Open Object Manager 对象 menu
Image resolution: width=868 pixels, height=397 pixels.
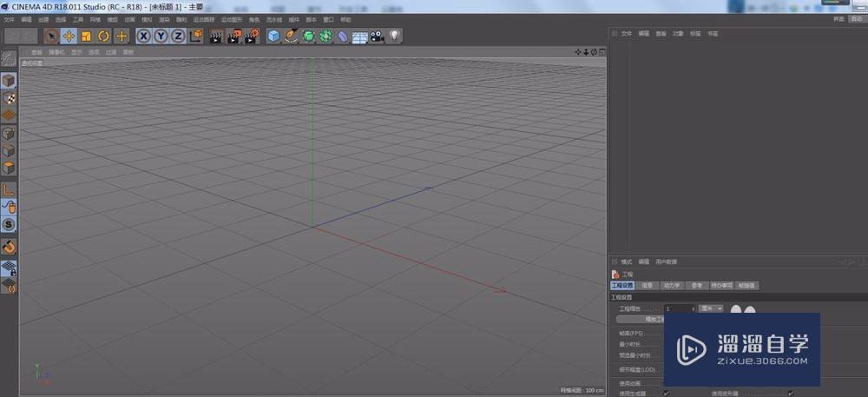678,34
